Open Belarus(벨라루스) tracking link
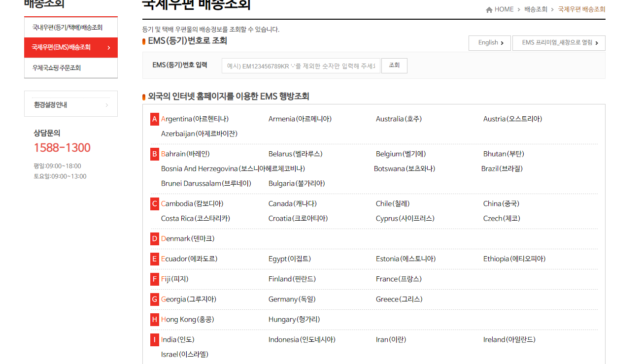 coord(296,154)
